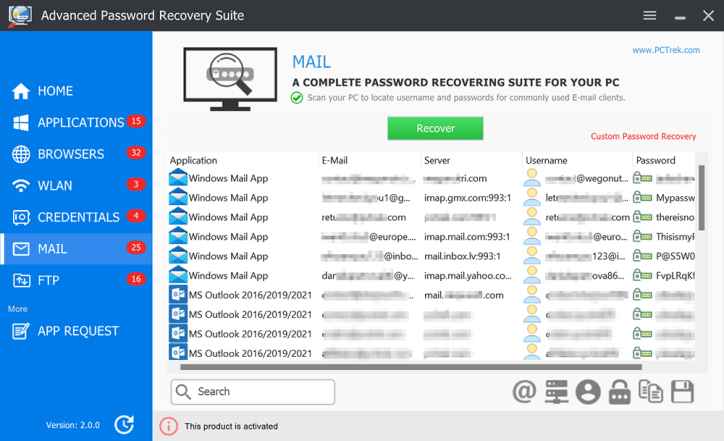
Task: Open the Custom Password Recovery link
Action: [642, 136]
